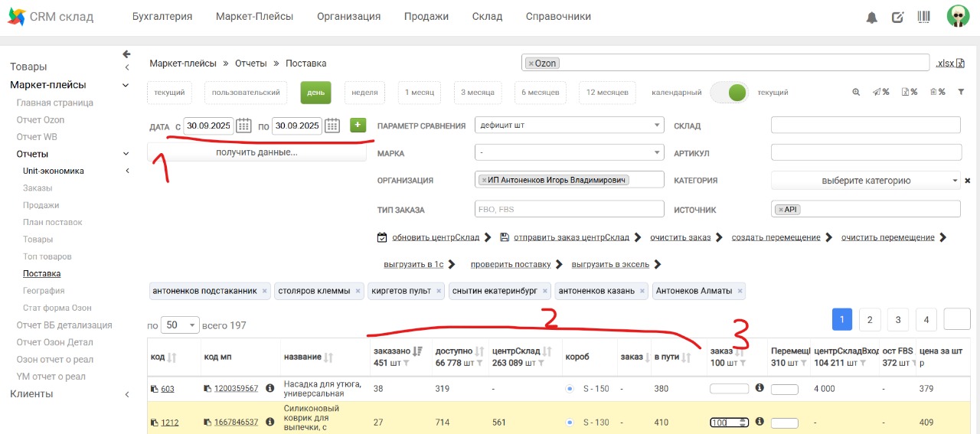Screen dimensions: 980x434
Task: Open the start date calendar picker
Action: coord(243,126)
